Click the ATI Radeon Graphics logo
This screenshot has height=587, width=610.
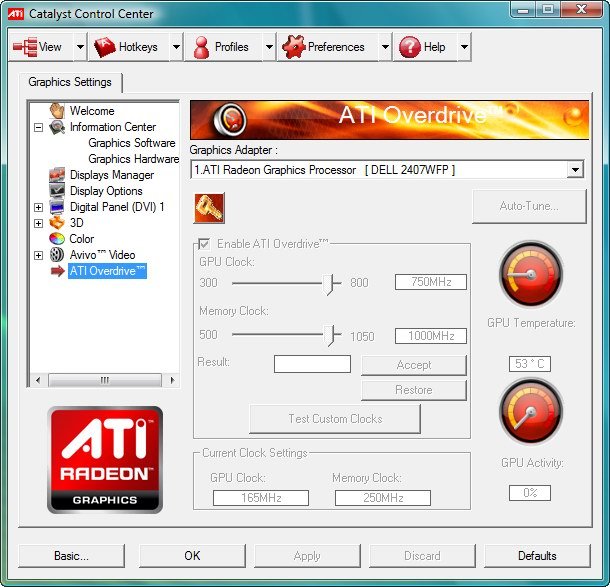[105, 460]
